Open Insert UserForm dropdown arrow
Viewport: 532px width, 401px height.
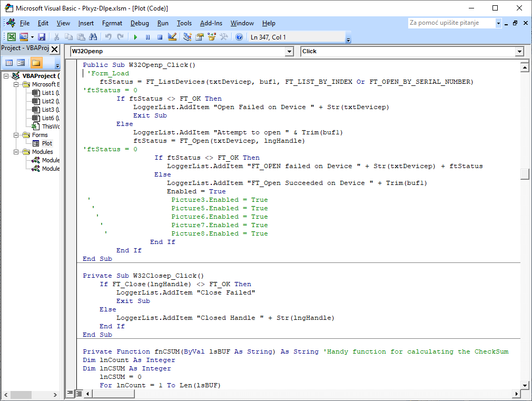click(x=32, y=37)
